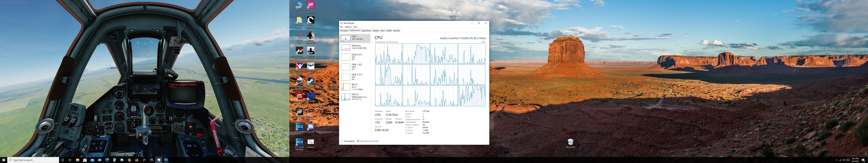
Task: Open the Recycle Bin on the desktop
Action: coord(571,143)
